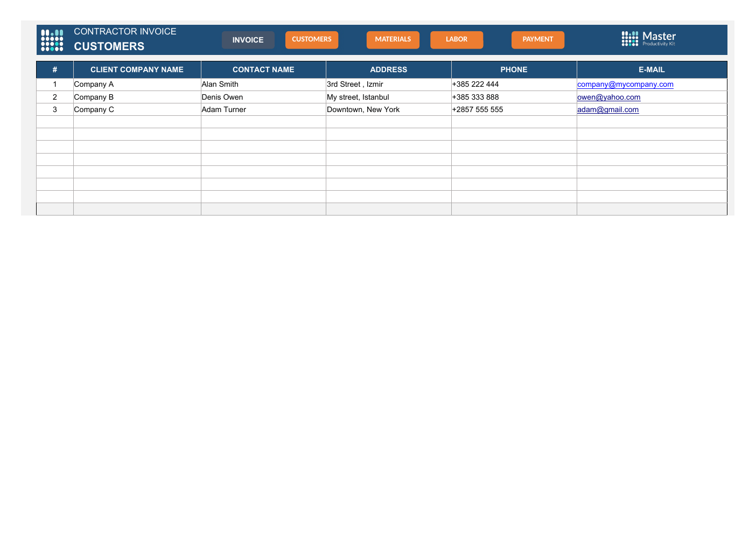Click the Adam Turner contact cell
This screenshot has height=535, width=756.
tap(263, 109)
